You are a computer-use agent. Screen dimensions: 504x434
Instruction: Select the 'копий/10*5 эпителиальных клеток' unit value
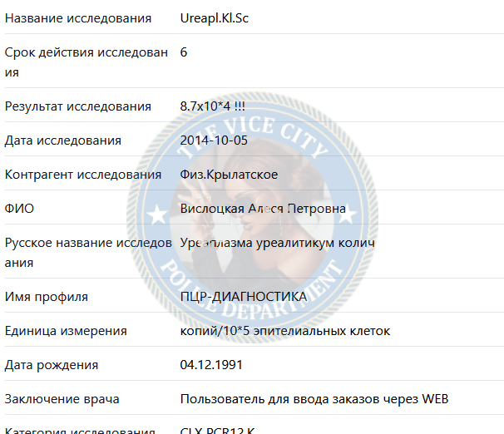point(285,331)
